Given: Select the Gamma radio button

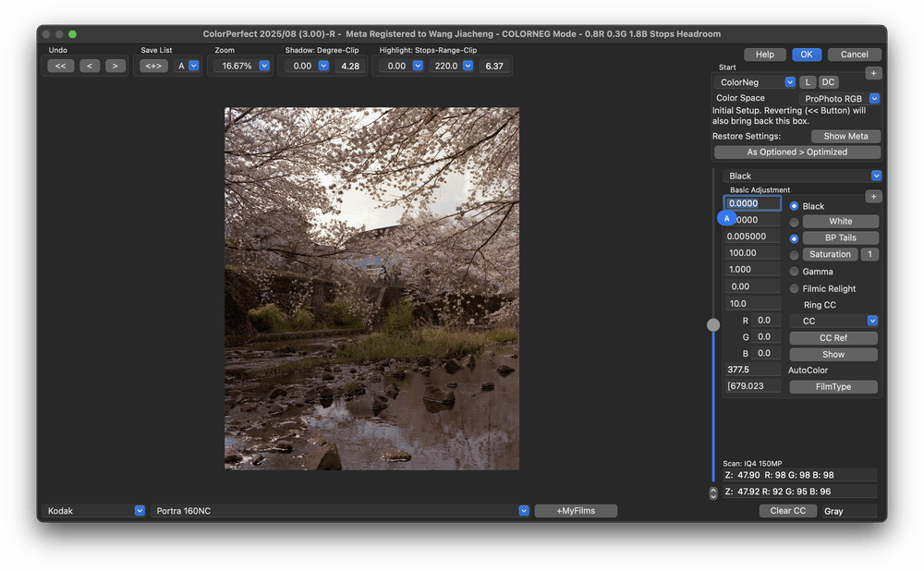Looking at the screenshot, I should pyautogui.click(x=794, y=272).
